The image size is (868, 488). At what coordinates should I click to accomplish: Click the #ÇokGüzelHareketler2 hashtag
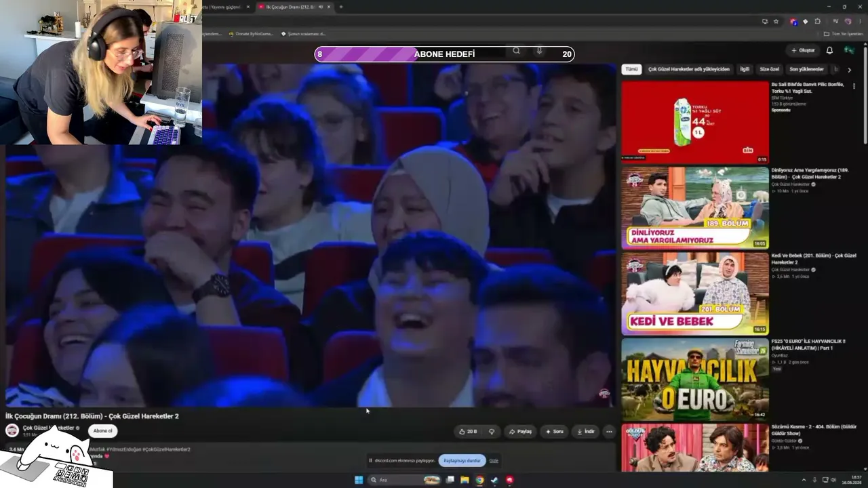point(166,449)
